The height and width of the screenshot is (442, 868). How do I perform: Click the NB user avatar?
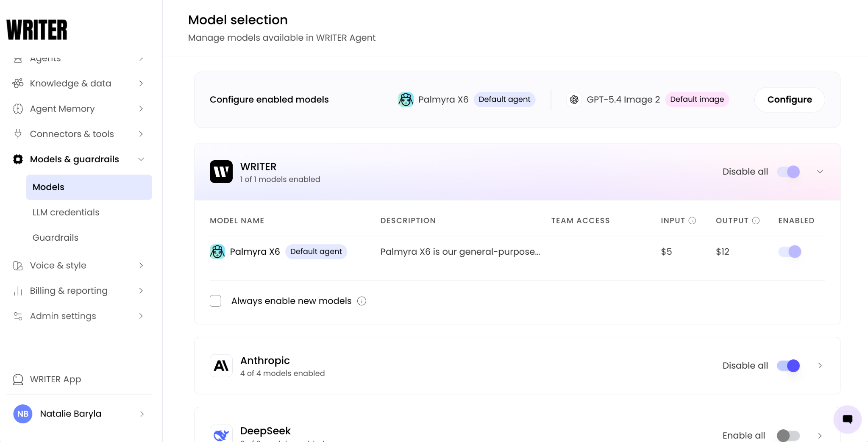click(23, 414)
